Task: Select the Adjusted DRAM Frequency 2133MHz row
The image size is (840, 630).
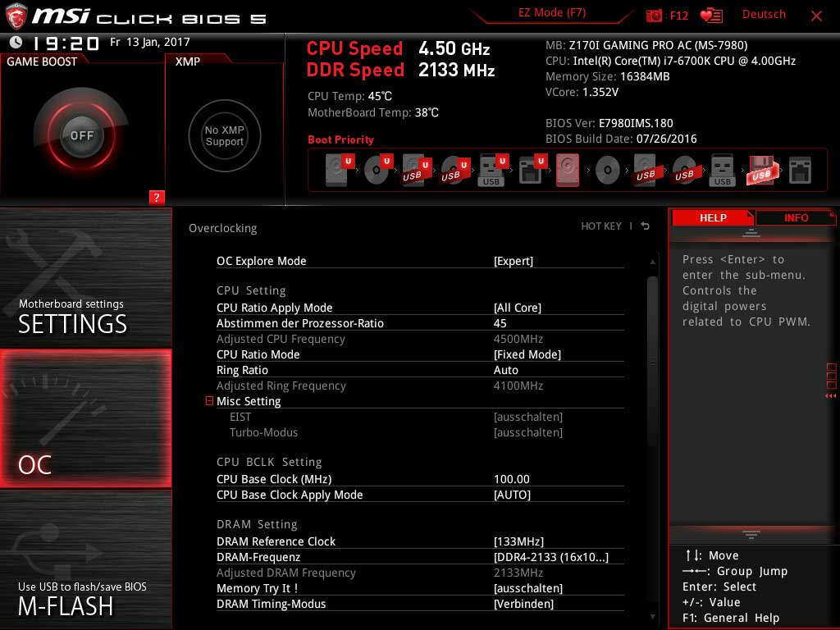Action: [420, 573]
